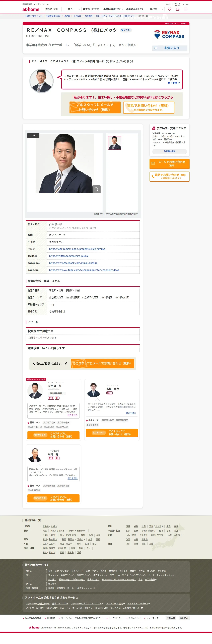Screen dimensions: 212x644
Task: Click text お気に入り above header heart
Action: pos(169,5)
